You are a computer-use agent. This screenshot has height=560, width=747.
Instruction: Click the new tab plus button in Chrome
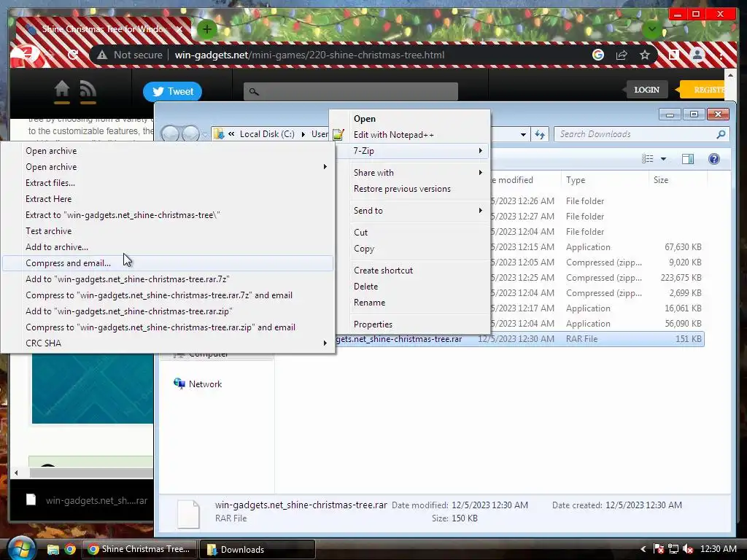point(206,29)
